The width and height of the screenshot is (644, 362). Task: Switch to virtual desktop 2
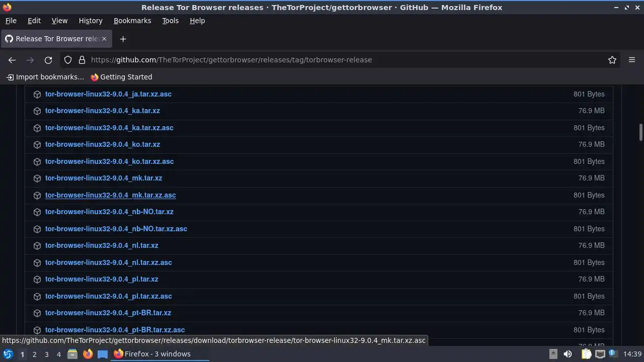[x=34, y=354]
